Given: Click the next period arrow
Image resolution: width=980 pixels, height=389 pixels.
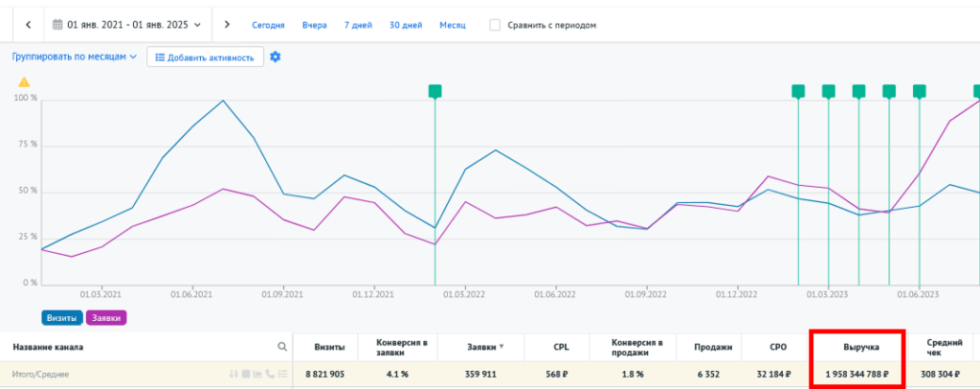Looking at the screenshot, I should [226, 25].
